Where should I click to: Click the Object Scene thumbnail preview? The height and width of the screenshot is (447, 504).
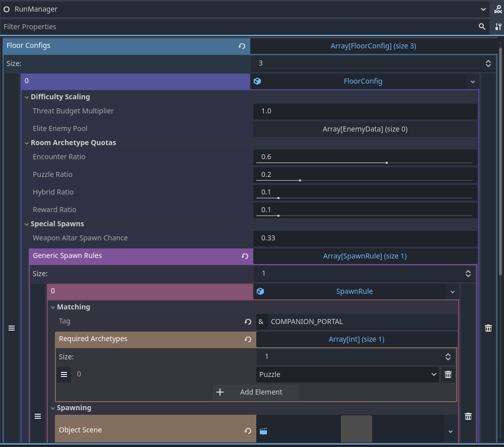pos(356,429)
